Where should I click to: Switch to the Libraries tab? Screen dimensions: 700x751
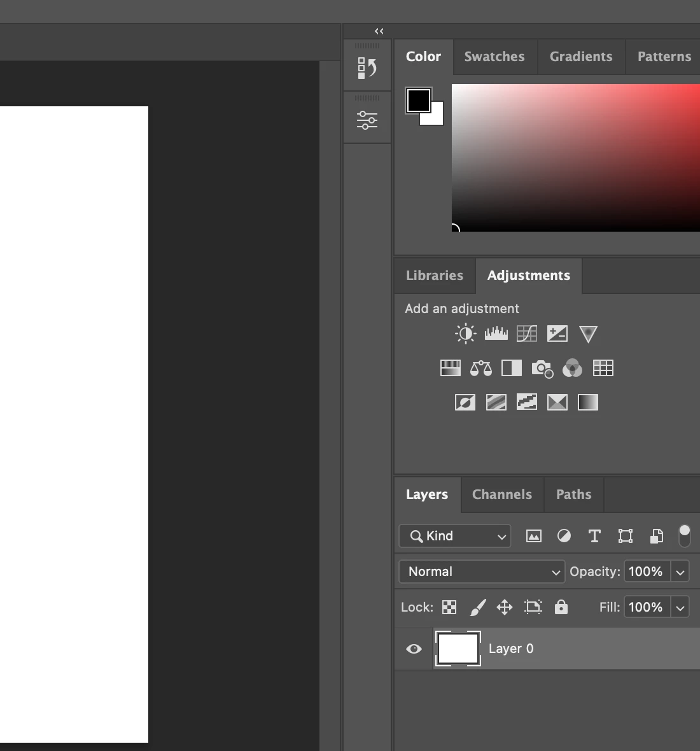coord(435,276)
